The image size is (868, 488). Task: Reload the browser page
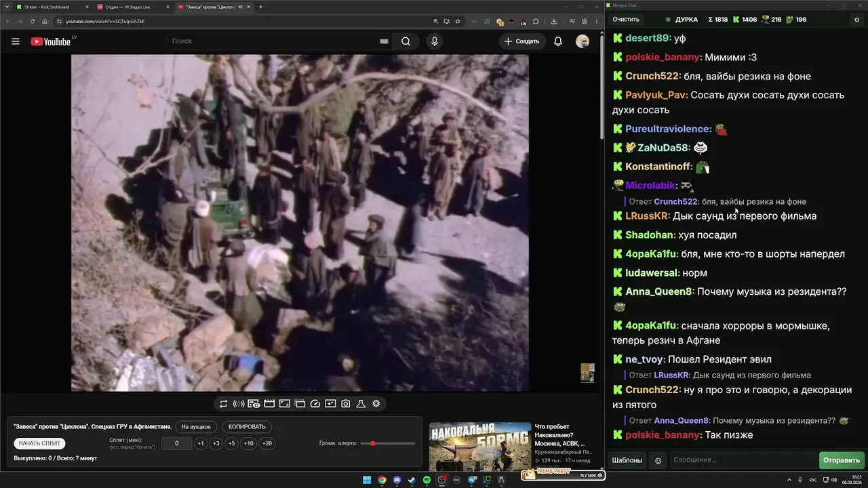point(32,21)
